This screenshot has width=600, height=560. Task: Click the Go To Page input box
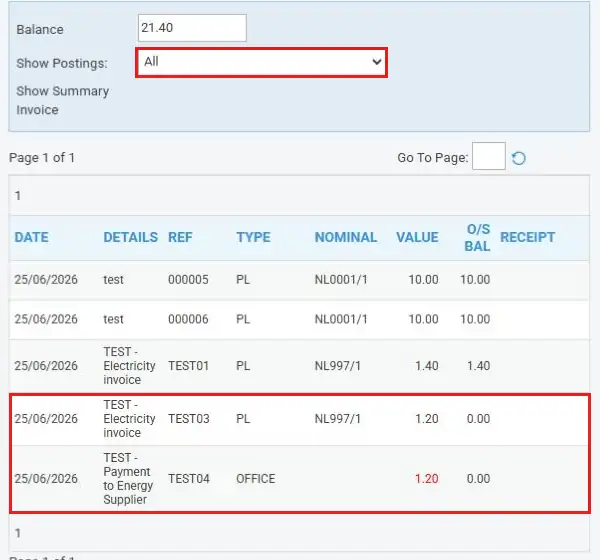[489, 156]
